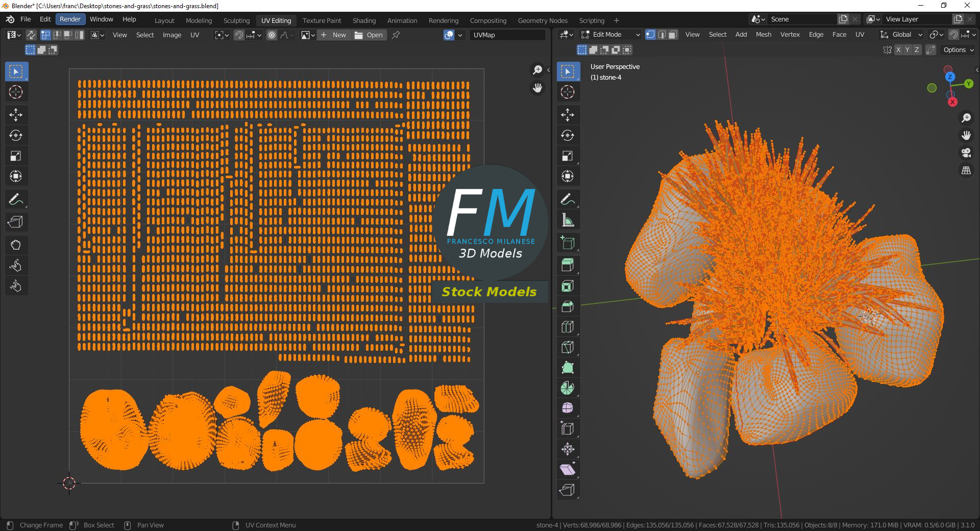Pick the Smooth tool in 3D viewport
This screenshot has width=980, height=531.
(568, 408)
